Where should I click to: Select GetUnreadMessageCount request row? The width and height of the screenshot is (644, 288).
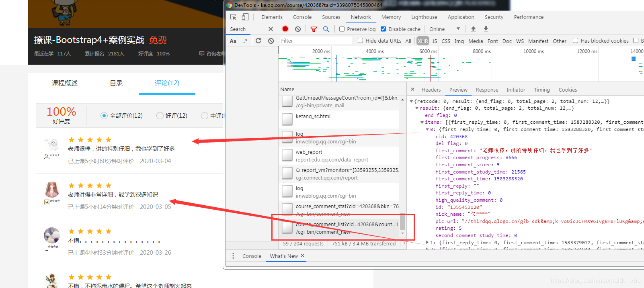tap(339, 102)
